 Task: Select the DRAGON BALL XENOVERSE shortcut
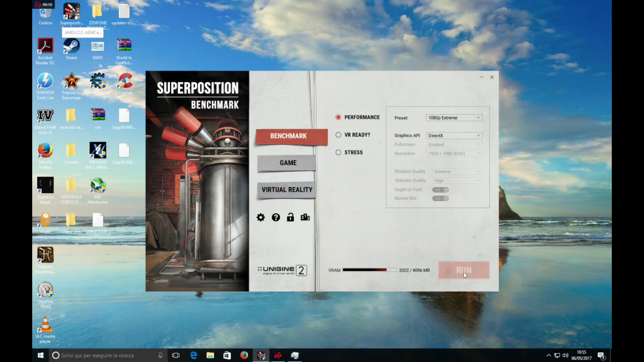(x=98, y=156)
